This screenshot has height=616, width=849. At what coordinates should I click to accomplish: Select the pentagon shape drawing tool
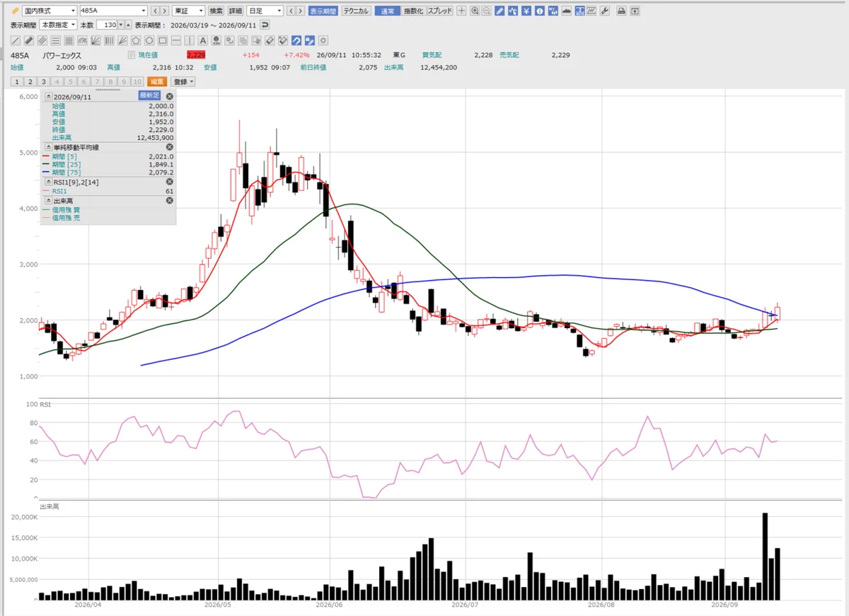(136, 40)
